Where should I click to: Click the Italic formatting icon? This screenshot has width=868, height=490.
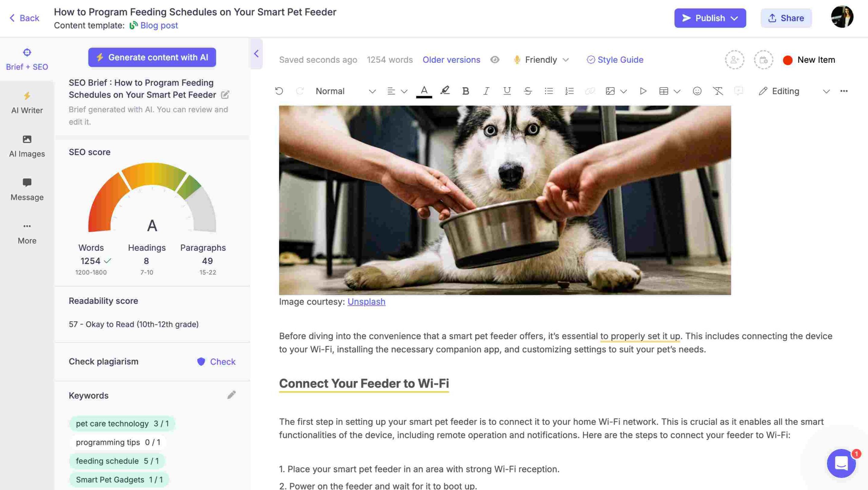pos(486,91)
